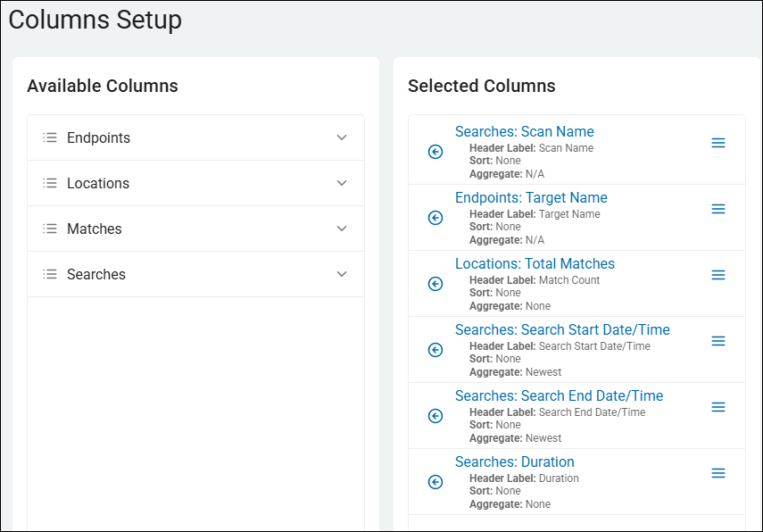Expand the Endpoints column group
The image size is (763, 532).
pyautogui.click(x=342, y=137)
